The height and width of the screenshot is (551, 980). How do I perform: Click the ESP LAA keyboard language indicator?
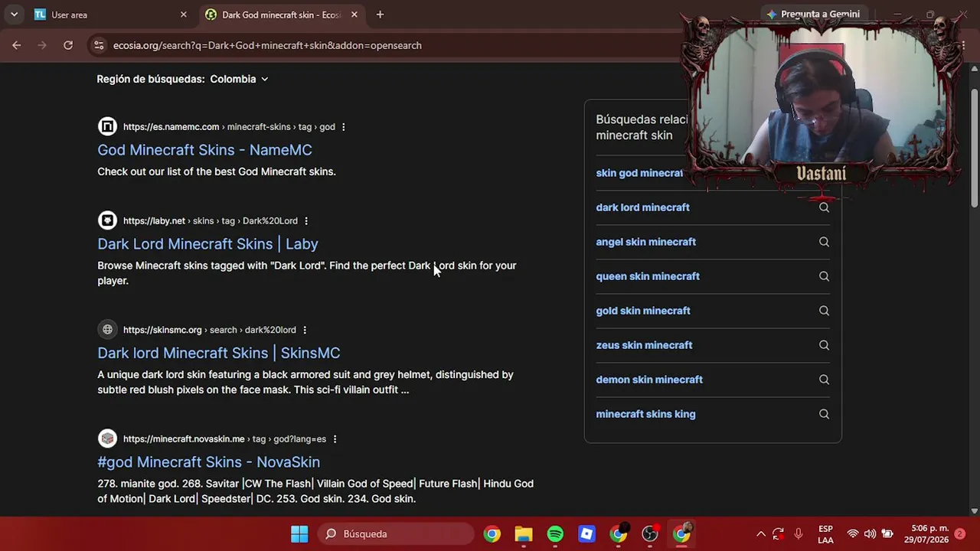click(x=825, y=534)
